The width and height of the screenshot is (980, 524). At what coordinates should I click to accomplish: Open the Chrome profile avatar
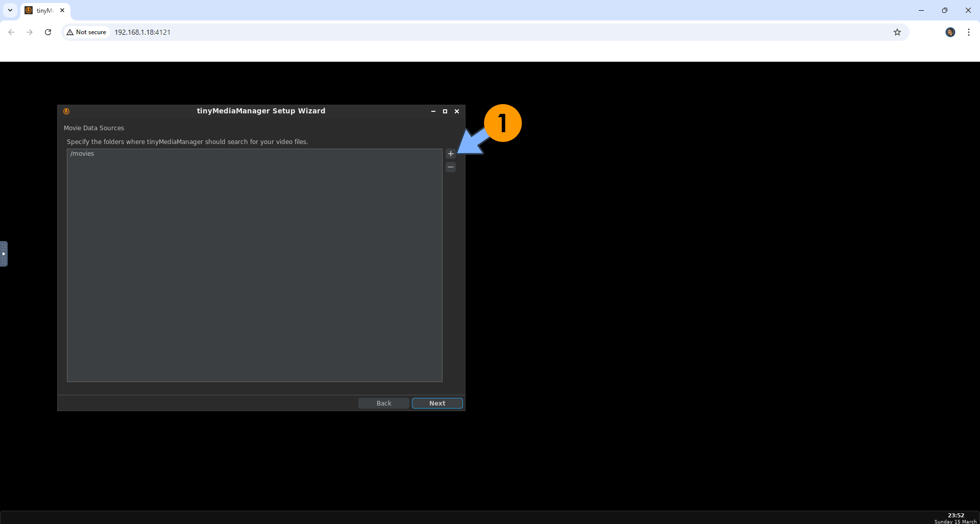(950, 32)
